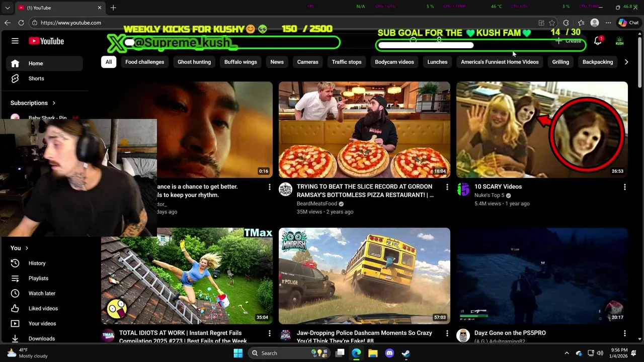Open the KUSH account avatar menu
This screenshot has width=644, height=362.
tap(619, 41)
